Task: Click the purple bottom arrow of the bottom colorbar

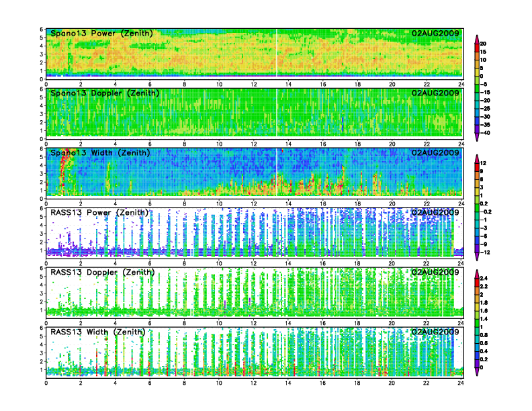Action: click(477, 371)
